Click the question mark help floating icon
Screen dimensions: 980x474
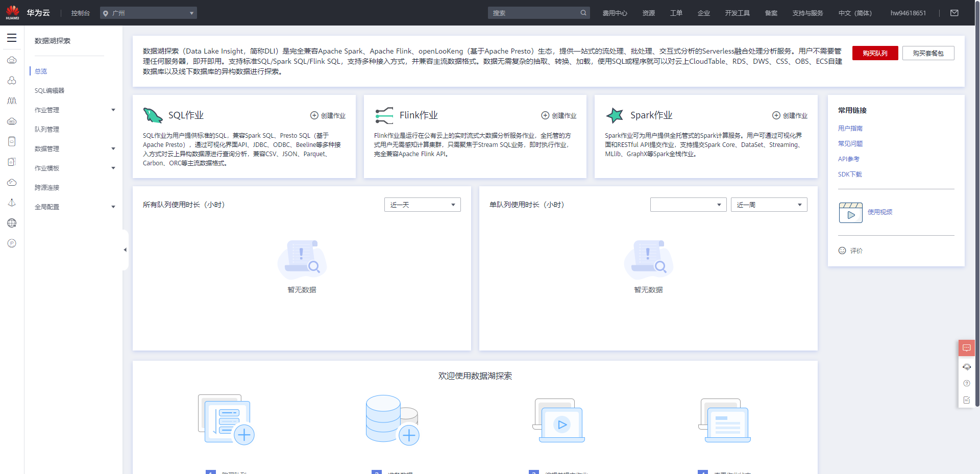[x=967, y=383]
